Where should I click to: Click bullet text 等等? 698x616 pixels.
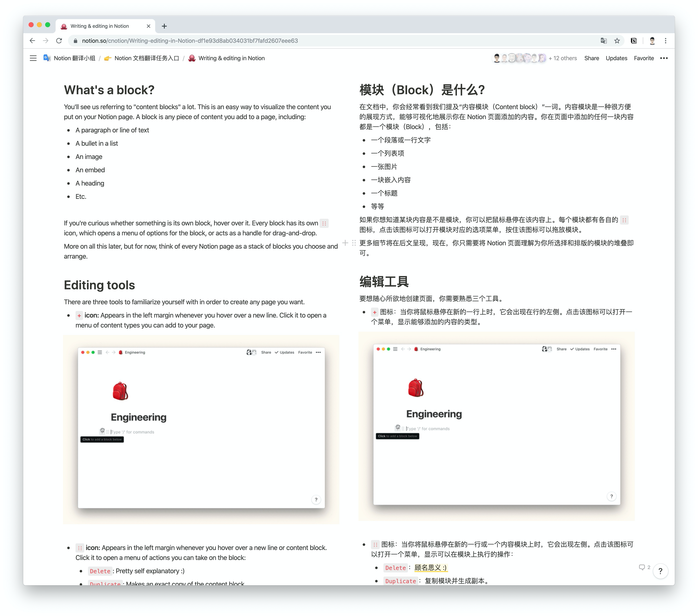coord(377,207)
